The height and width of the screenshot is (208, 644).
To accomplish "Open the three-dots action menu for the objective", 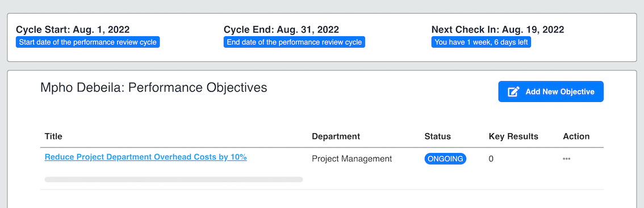I will click(x=566, y=159).
